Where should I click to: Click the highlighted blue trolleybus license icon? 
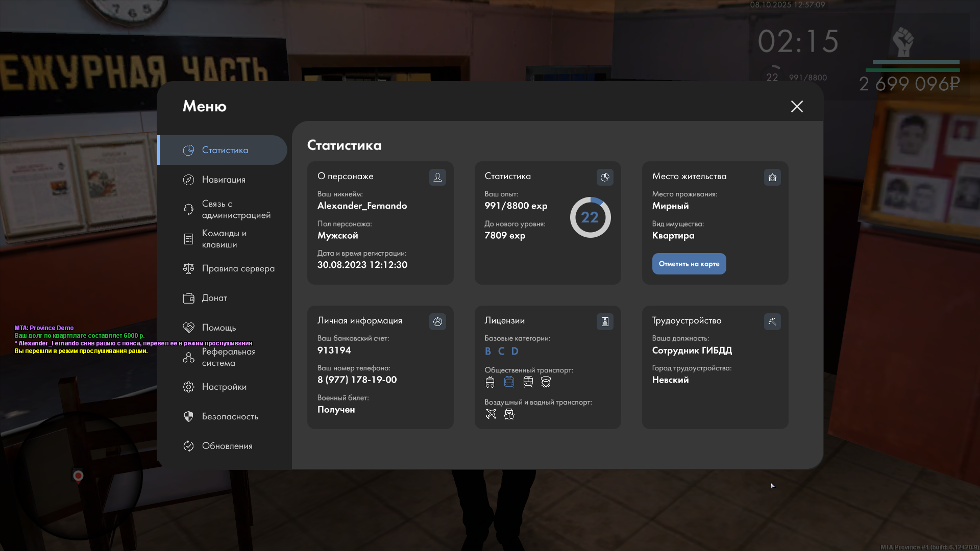[509, 382]
